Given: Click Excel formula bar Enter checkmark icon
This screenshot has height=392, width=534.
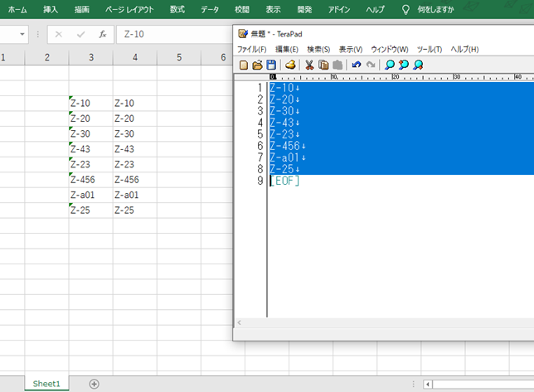Looking at the screenshot, I should tap(80, 34).
